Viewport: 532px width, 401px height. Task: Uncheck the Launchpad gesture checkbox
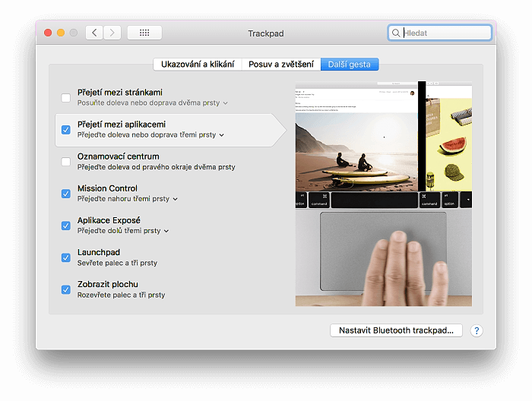coord(66,257)
